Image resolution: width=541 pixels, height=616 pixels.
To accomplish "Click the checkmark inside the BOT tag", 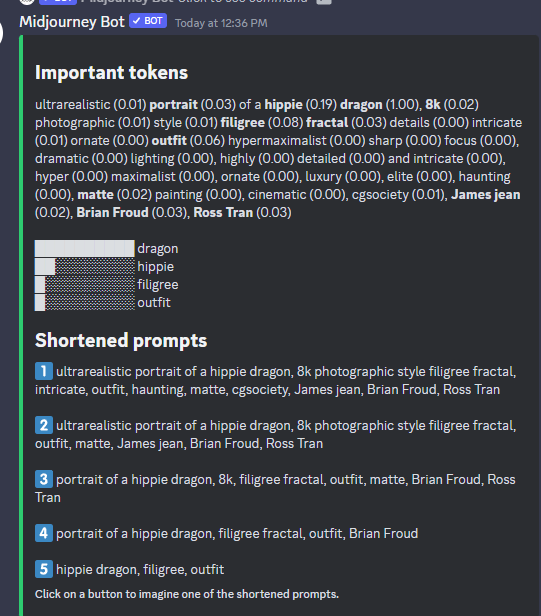I will click(136, 21).
